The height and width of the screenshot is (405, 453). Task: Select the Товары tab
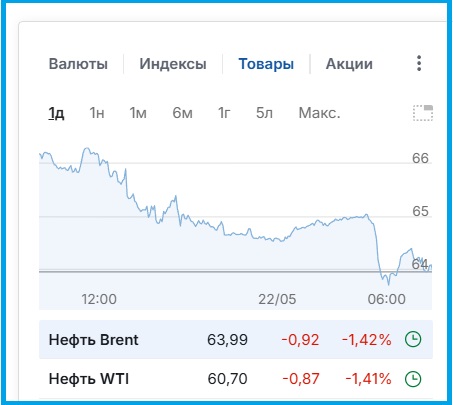(x=266, y=64)
